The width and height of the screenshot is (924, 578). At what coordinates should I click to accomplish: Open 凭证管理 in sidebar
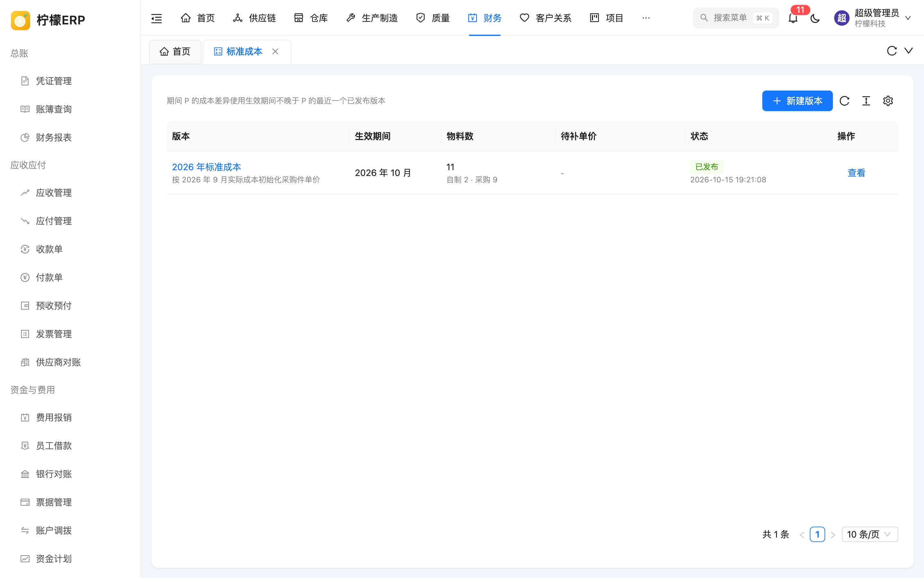click(x=54, y=81)
